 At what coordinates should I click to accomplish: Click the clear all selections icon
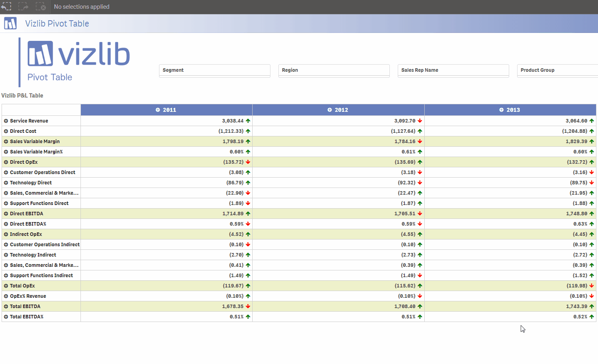[x=40, y=7]
